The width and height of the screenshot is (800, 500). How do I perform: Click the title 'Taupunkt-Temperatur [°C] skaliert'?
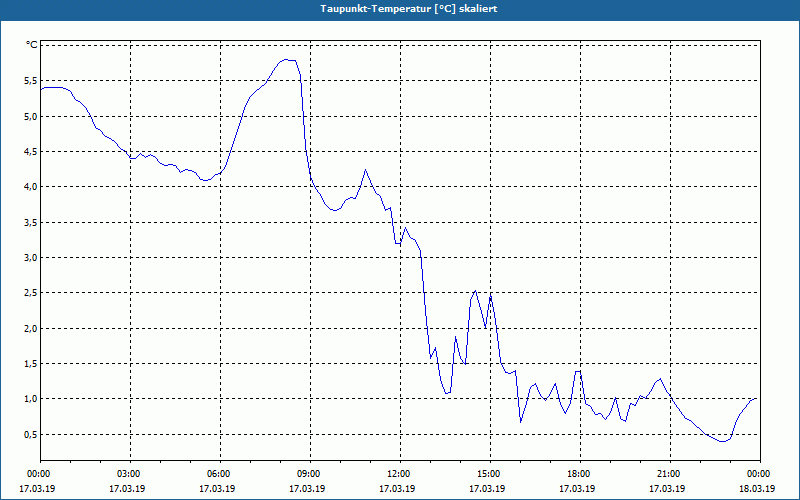[x=409, y=9]
